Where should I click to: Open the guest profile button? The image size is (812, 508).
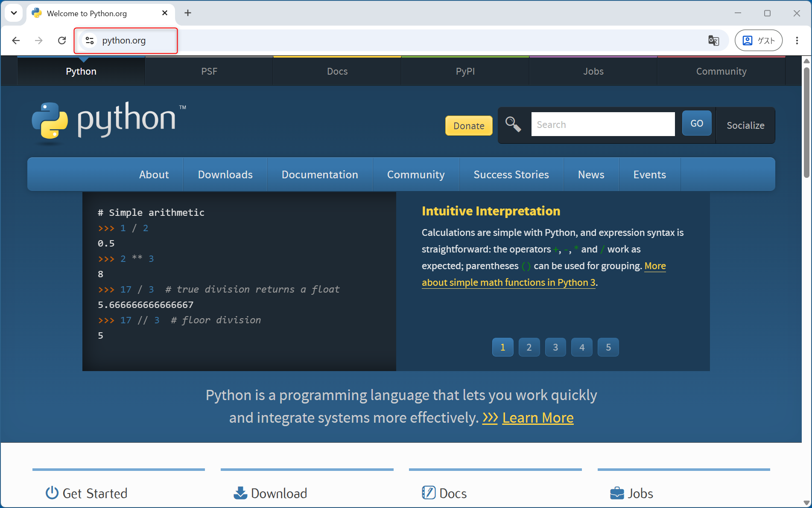click(x=759, y=41)
